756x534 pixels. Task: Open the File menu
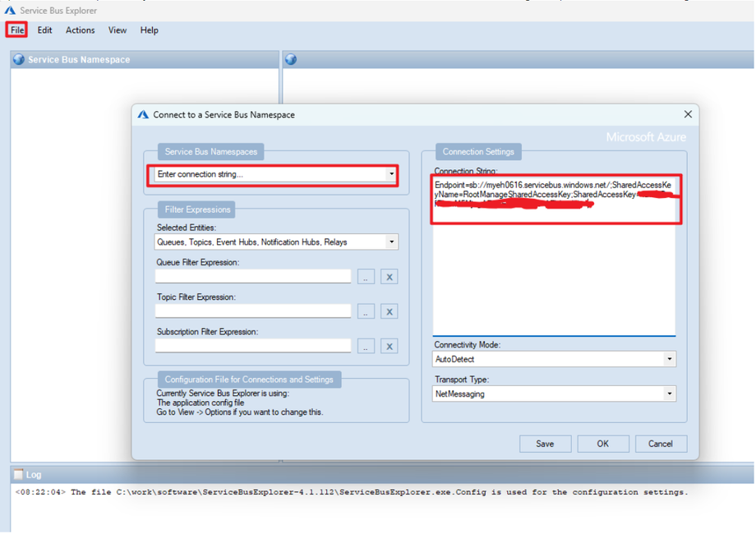[17, 30]
